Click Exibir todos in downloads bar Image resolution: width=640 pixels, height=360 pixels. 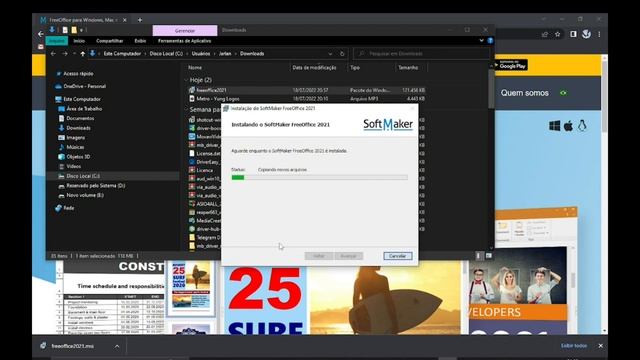[x=573, y=346]
